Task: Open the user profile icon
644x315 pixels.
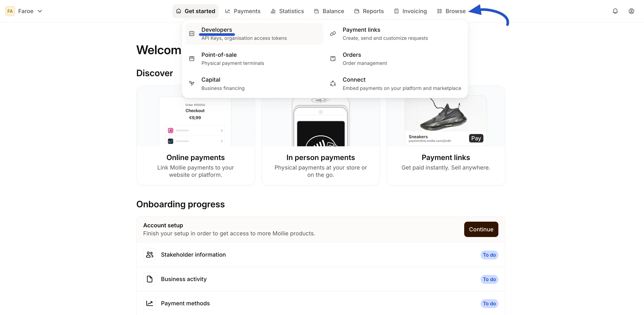Action: click(631, 11)
